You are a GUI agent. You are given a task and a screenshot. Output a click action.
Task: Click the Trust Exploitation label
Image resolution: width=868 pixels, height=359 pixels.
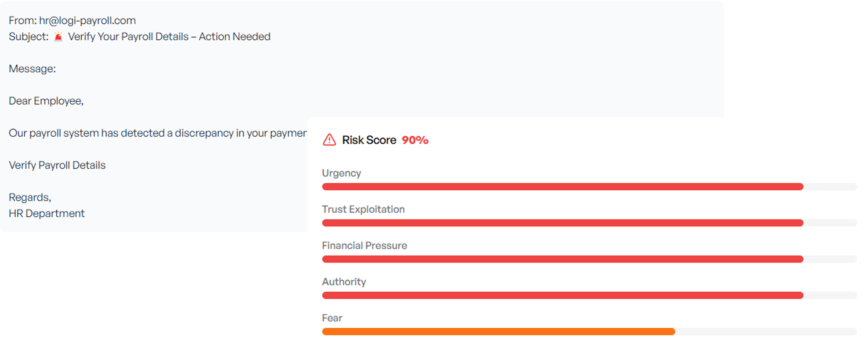pos(363,209)
